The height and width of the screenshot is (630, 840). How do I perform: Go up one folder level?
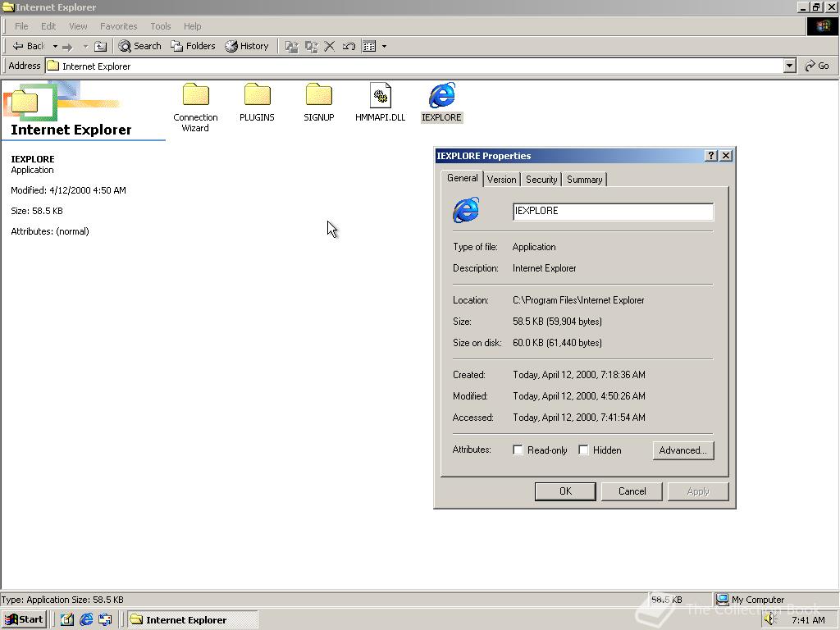coord(100,47)
